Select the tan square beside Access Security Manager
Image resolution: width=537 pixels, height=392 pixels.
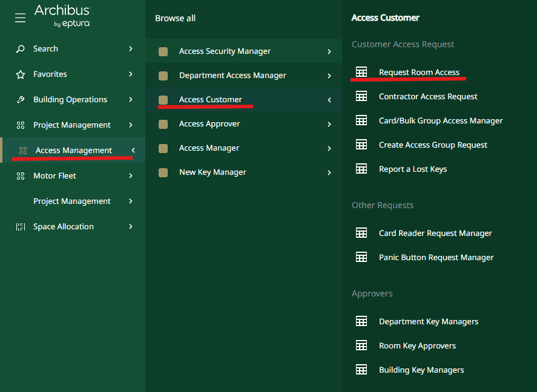click(163, 51)
